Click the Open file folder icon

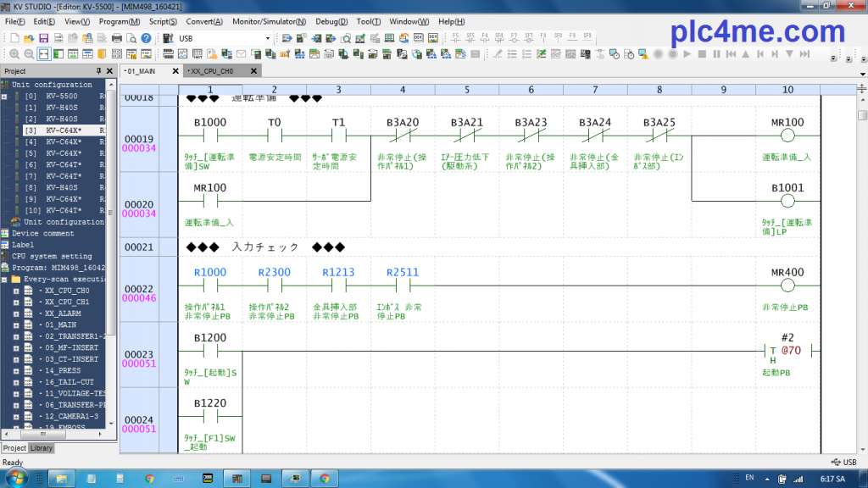(x=29, y=38)
